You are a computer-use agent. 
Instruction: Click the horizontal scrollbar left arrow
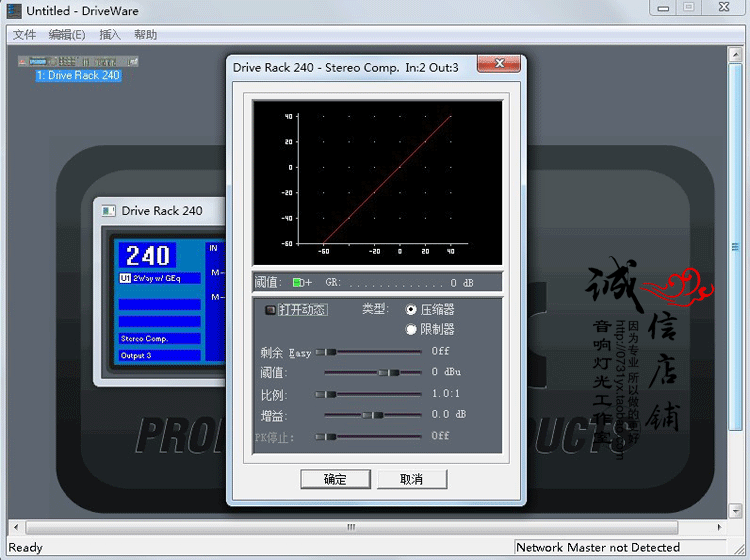(16, 527)
